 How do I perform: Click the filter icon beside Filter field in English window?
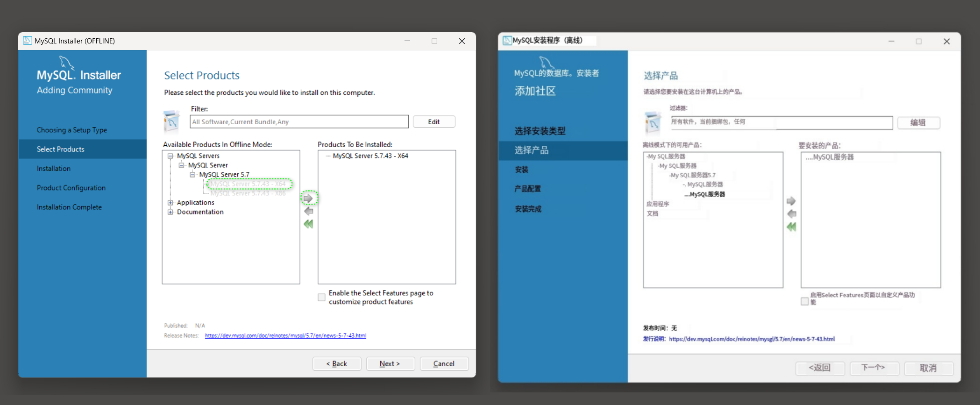(x=171, y=121)
